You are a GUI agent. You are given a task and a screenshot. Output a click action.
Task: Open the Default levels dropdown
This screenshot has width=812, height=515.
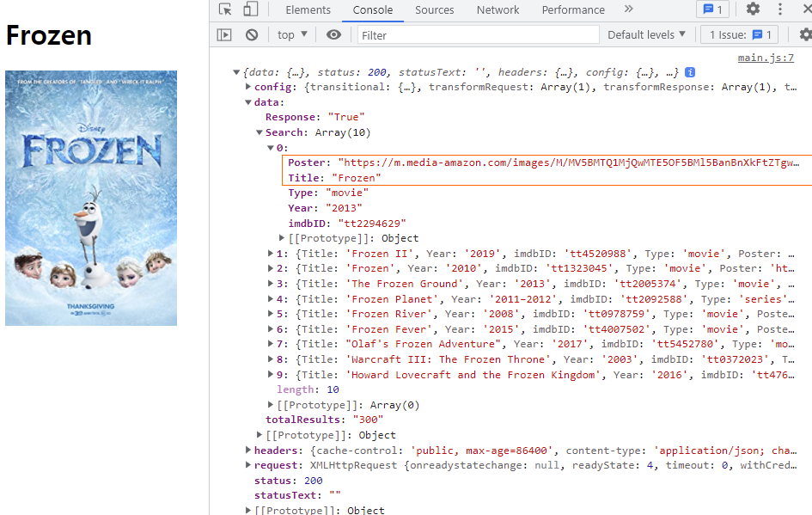coord(646,34)
